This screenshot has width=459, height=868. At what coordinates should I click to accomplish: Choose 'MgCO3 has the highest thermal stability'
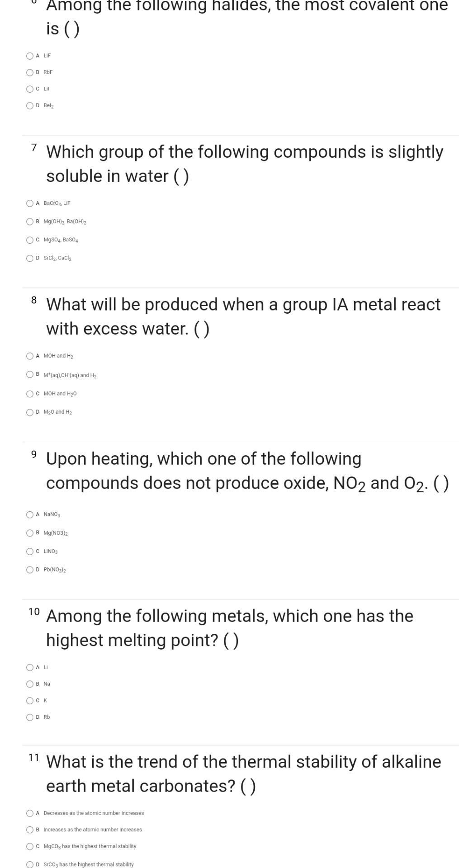tap(30, 846)
